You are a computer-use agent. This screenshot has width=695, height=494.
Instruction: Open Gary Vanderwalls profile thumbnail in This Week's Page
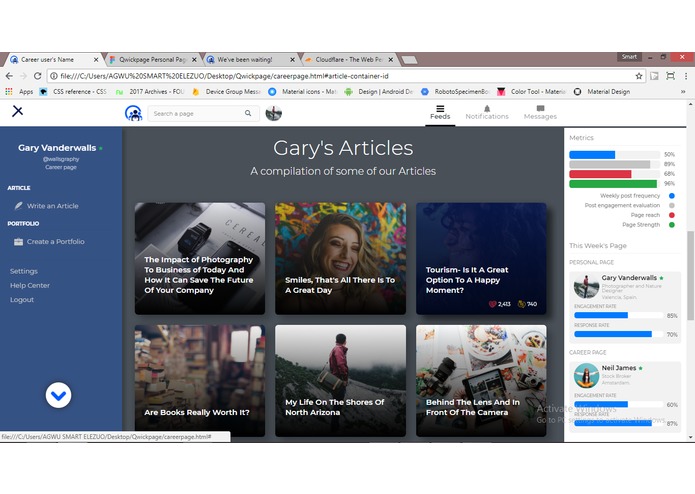point(586,286)
